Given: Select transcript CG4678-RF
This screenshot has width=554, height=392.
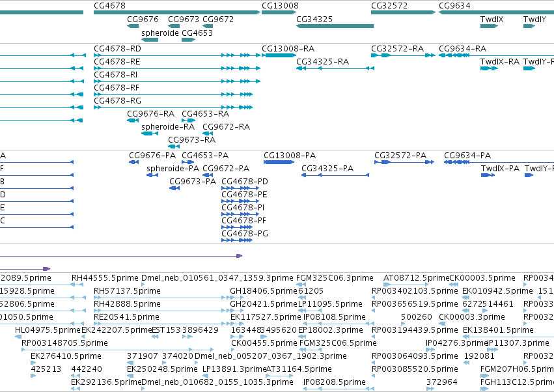Looking at the screenshot, I should 173,94.
